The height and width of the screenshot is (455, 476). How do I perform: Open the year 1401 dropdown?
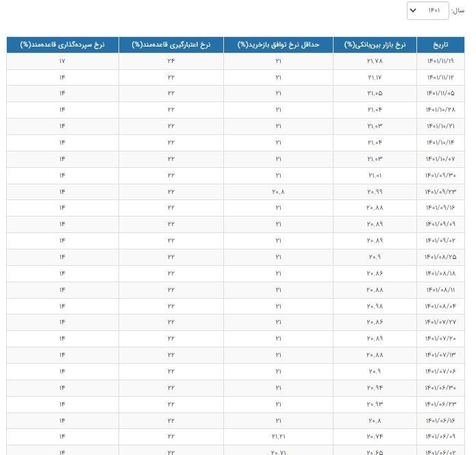(428, 10)
